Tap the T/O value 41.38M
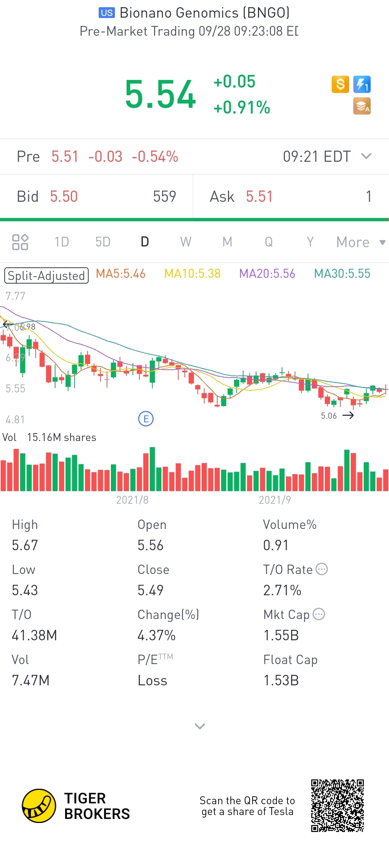This screenshot has width=389, height=868. (35, 635)
